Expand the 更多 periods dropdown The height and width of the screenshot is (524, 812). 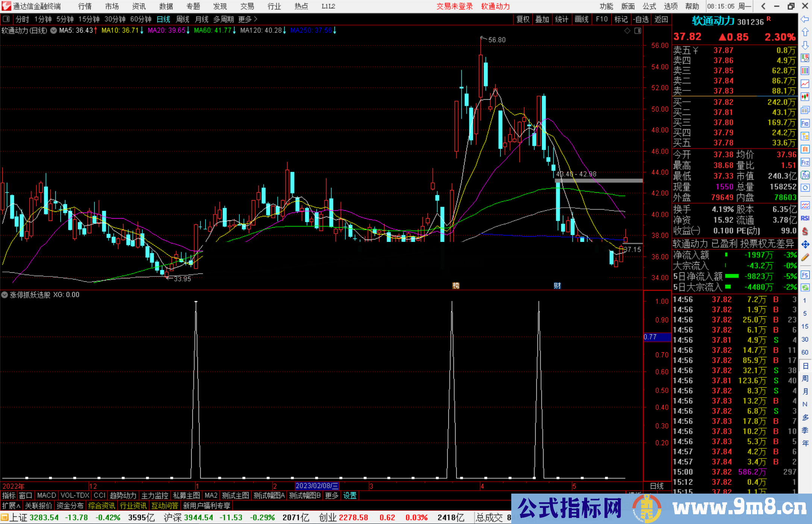coord(248,19)
